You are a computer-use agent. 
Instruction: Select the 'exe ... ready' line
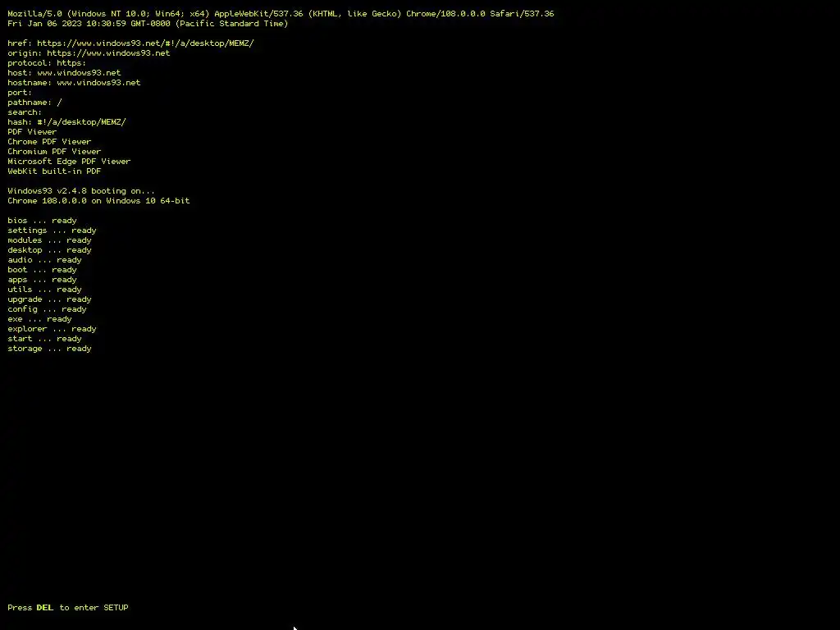pyautogui.click(x=39, y=319)
